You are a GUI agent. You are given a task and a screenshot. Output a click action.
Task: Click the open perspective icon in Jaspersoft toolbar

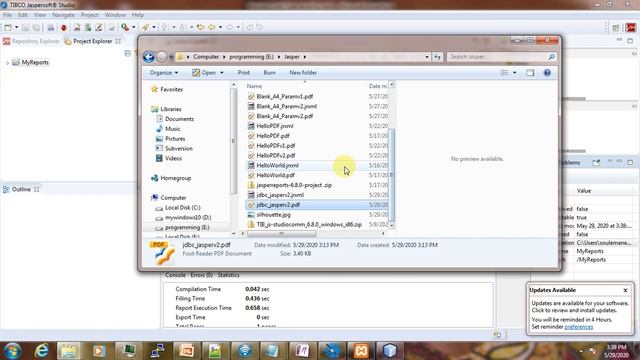pyautogui.click(x=616, y=27)
